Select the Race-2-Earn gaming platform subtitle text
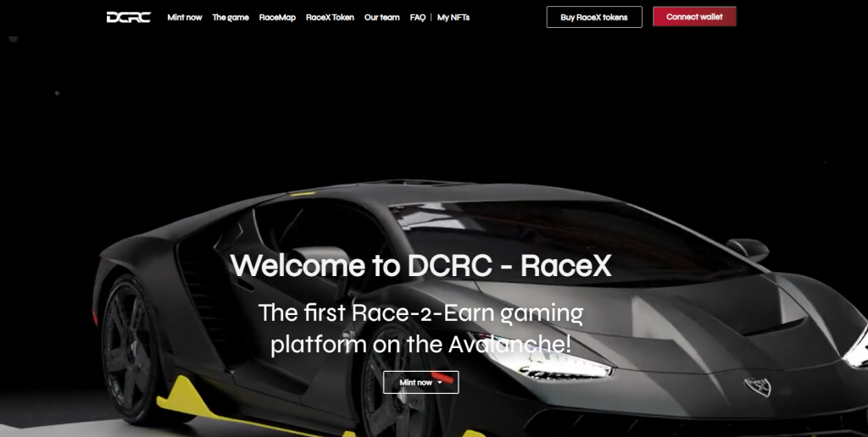This screenshot has width=868, height=437. [420, 328]
